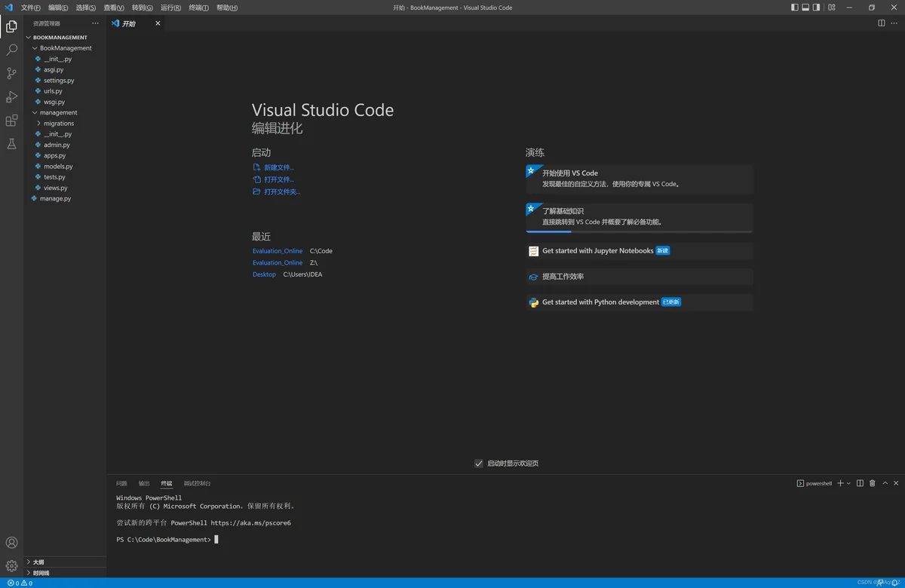905x588 pixels.
Task: Click the 打开文件... link
Action: click(279, 179)
